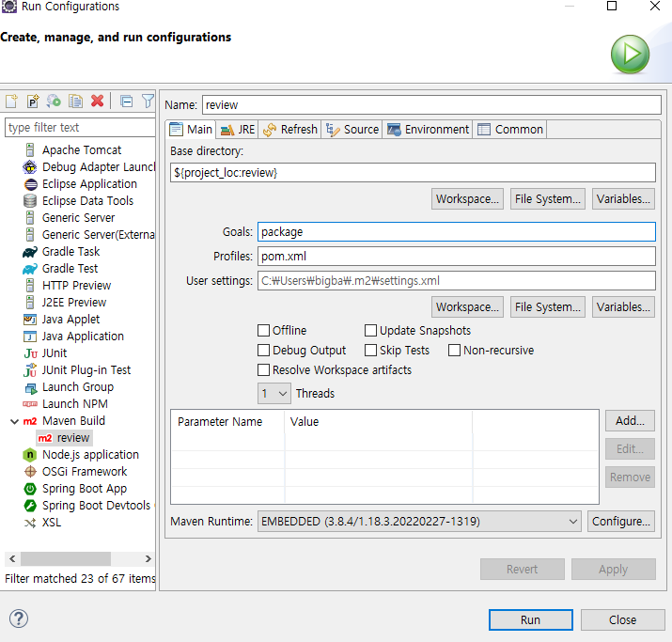
Task: Open the Maven Runtime dropdown
Action: [x=419, y=521]
